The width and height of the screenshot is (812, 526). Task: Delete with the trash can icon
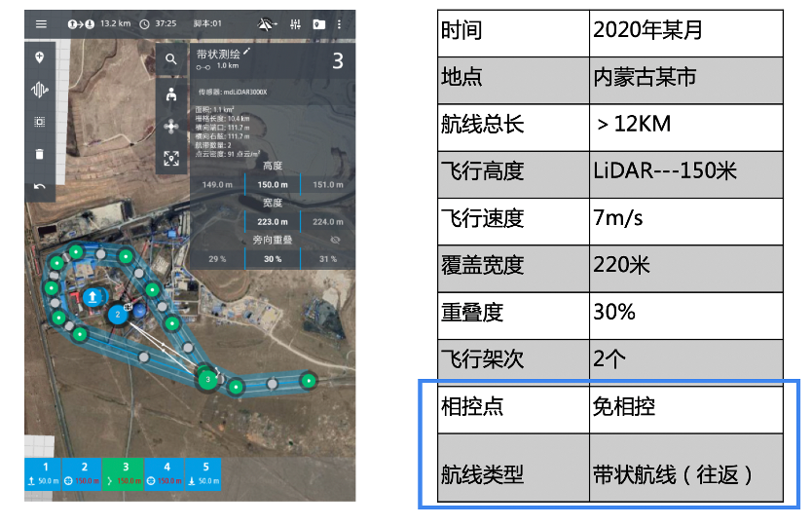pos(40,154)
